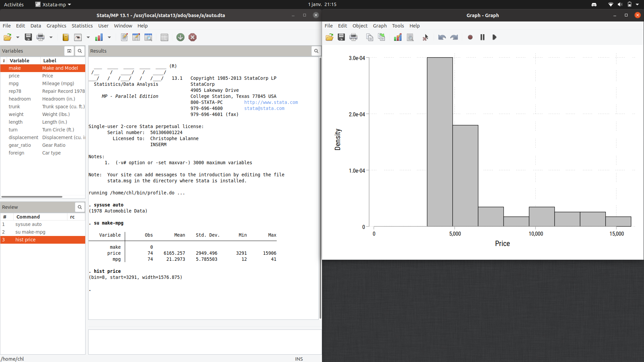Open the stata.com website link
Screen dimensions: 644x362
(271, 102)
